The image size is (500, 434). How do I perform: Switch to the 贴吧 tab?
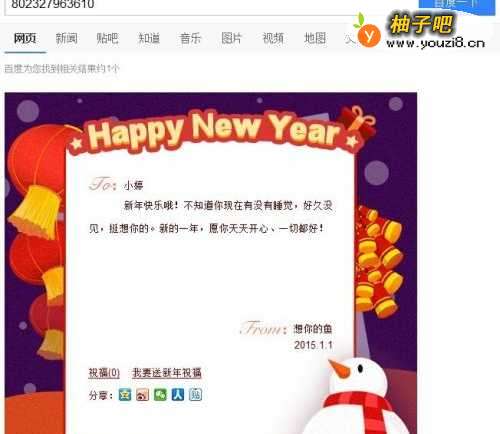tap(107, 39)
